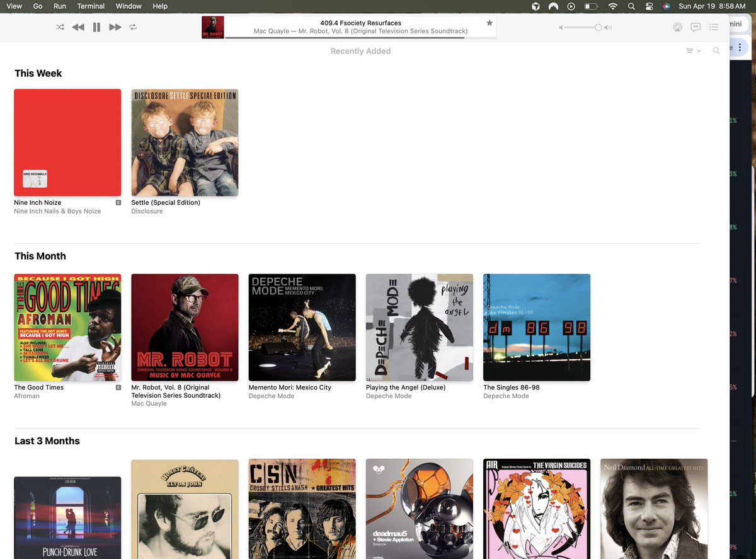The image size is (756, 559).
Task: Click the Settle (Special Edition) title
Action: pos(166,202)
